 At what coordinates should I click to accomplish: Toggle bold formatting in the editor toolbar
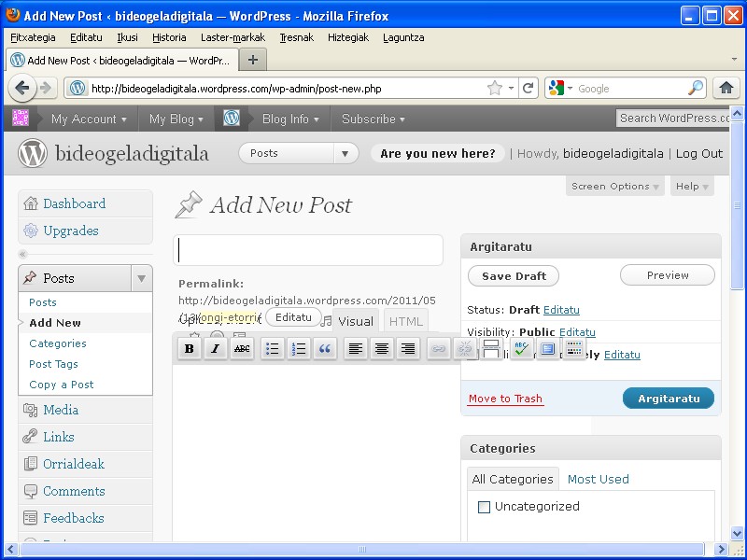(x=190, y=348)
